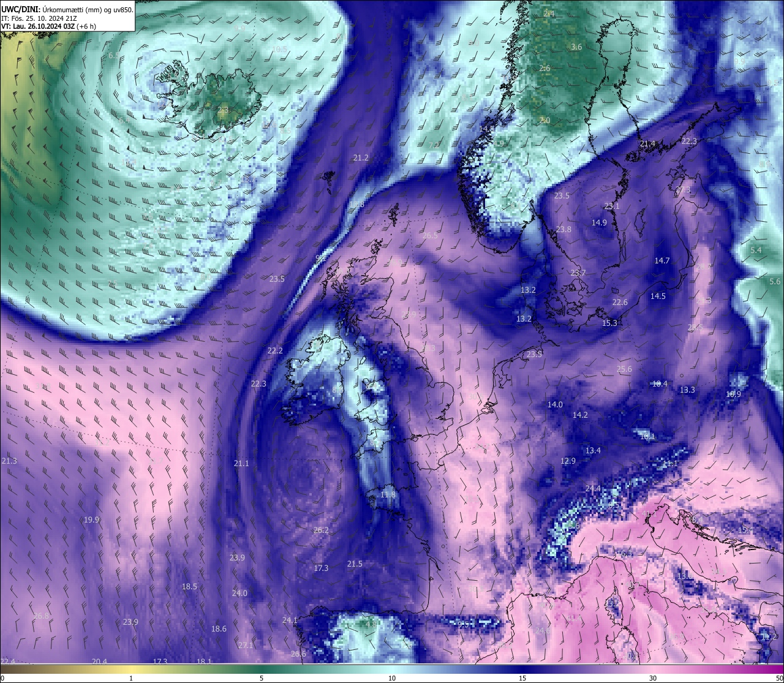Click the 1 label on the color scale
The width and height of the screenshot is (784, 683).
tap(131, 678)
